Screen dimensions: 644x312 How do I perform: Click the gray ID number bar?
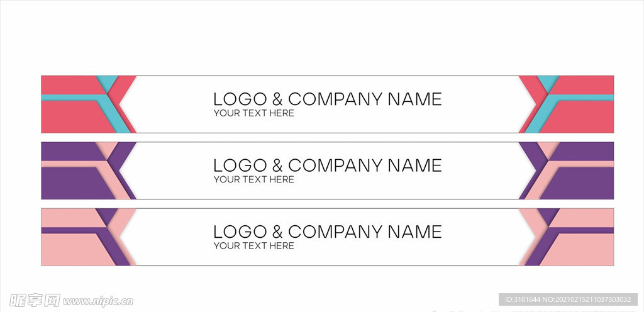click(x=568, y=299)
